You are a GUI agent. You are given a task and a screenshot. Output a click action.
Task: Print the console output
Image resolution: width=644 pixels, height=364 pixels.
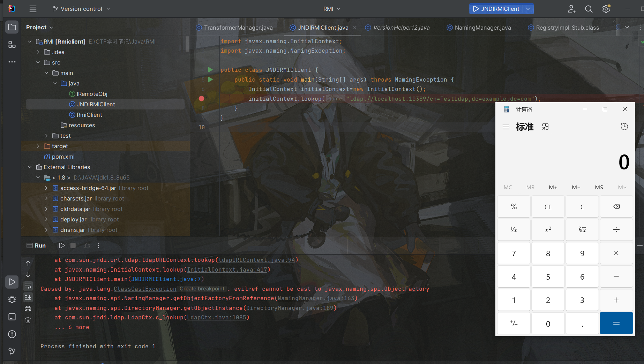click(28, 309)
